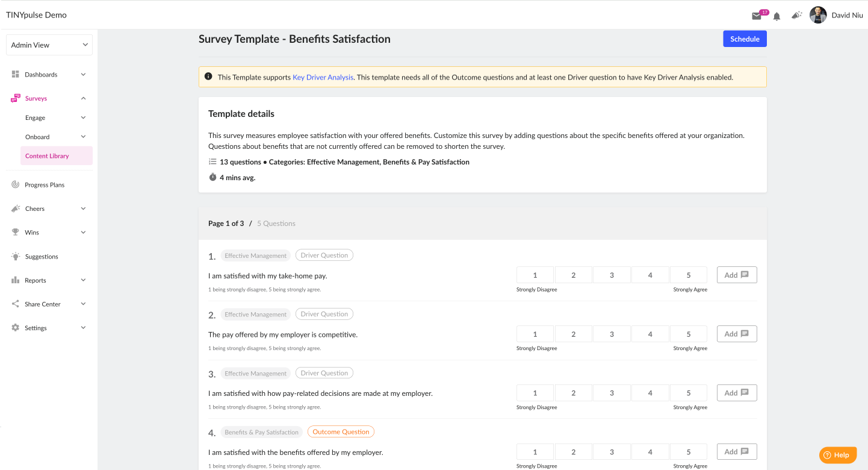Click the Settings gear icon
This screenshot has width=868, height=470.
pyautogui.click(x=16, y=328)
